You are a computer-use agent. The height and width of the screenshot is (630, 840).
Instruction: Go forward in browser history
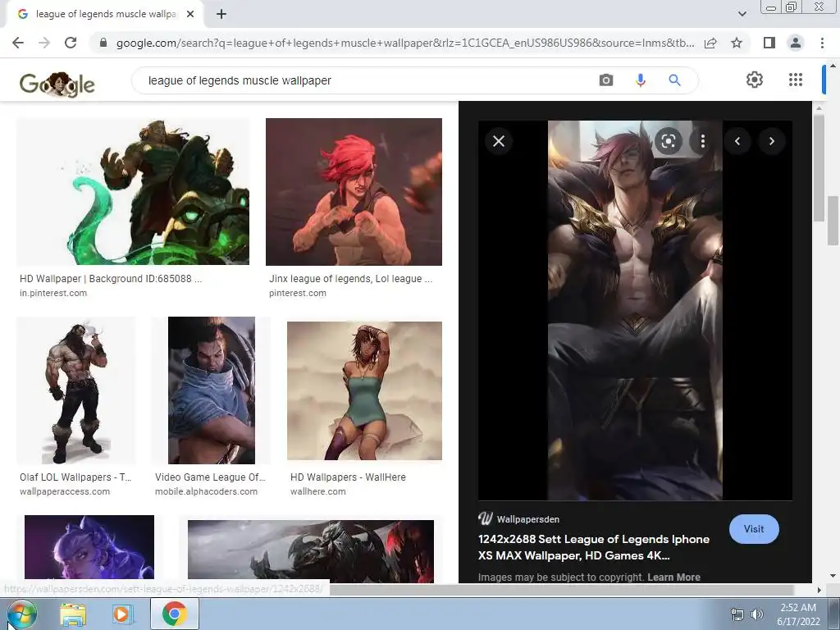[44, 43]
